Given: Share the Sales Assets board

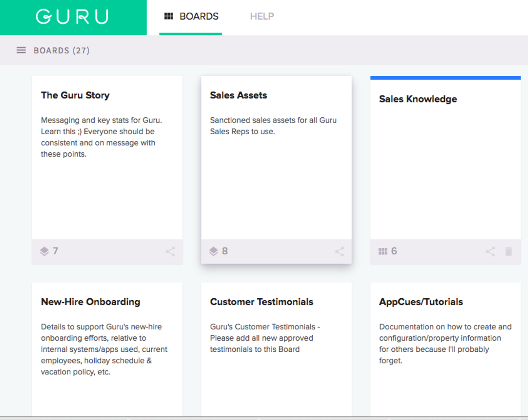Looking at the screenshot, I should (x=339, y=252).
